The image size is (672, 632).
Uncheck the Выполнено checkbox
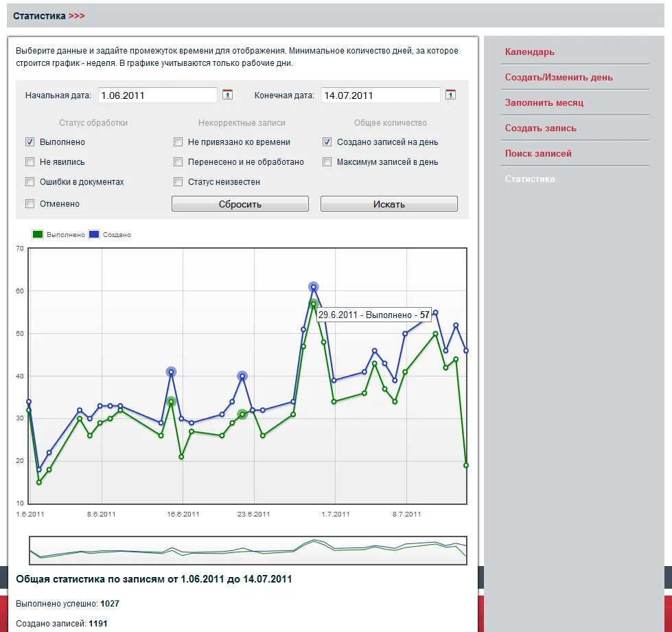[x=30, y=142]
